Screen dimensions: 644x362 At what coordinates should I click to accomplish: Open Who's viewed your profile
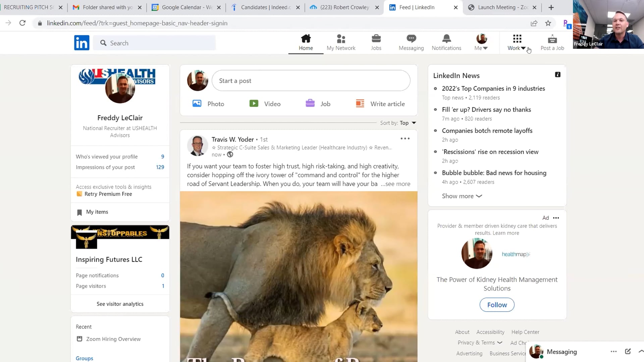click(x=120, y=157)
